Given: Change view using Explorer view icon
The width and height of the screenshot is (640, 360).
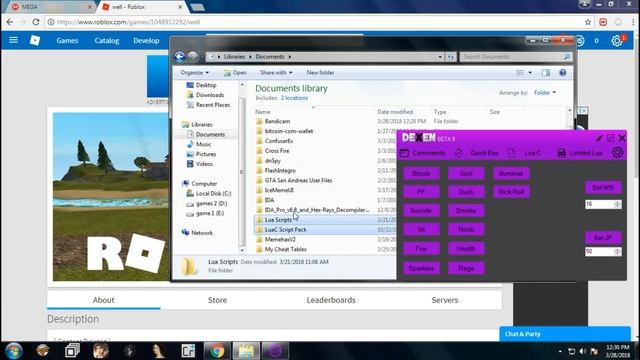Looking at the screenshot, I should pos(520,73).
